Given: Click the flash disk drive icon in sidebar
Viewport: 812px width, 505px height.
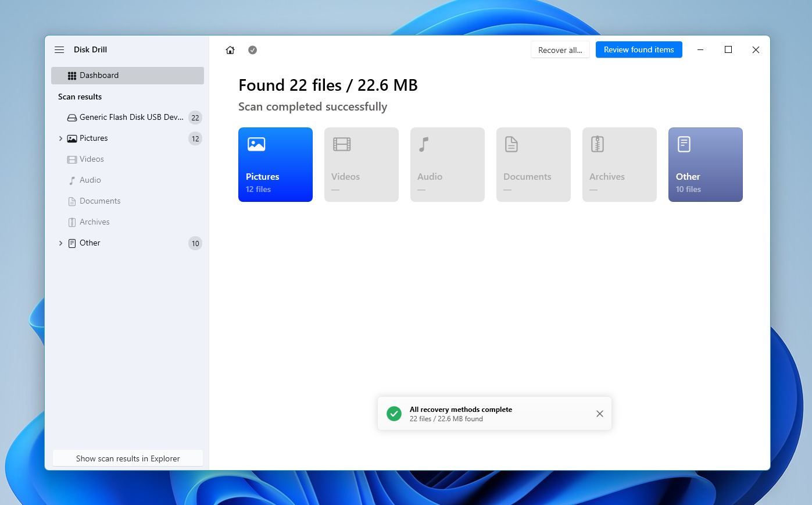Looking at the screenshot, I should [x=72, y=118].
